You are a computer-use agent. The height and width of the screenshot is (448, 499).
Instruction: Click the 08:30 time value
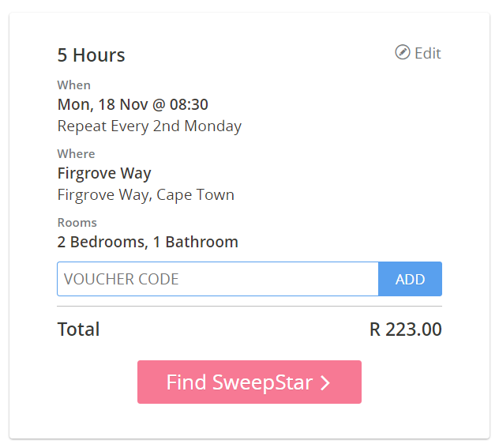coord(189,104)
